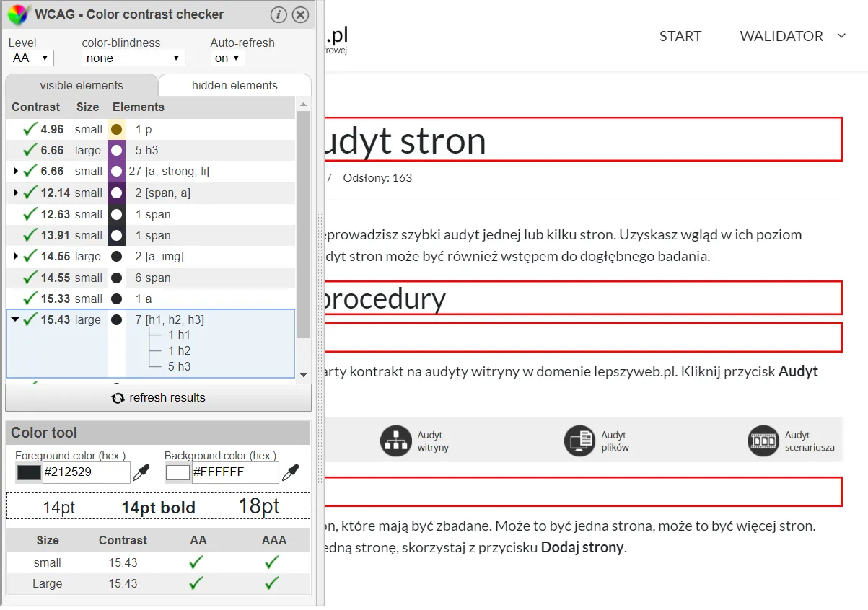This screenshot has width=868, height=610.
Task: Switch to the visible elements tab
Action: point(81,85)
